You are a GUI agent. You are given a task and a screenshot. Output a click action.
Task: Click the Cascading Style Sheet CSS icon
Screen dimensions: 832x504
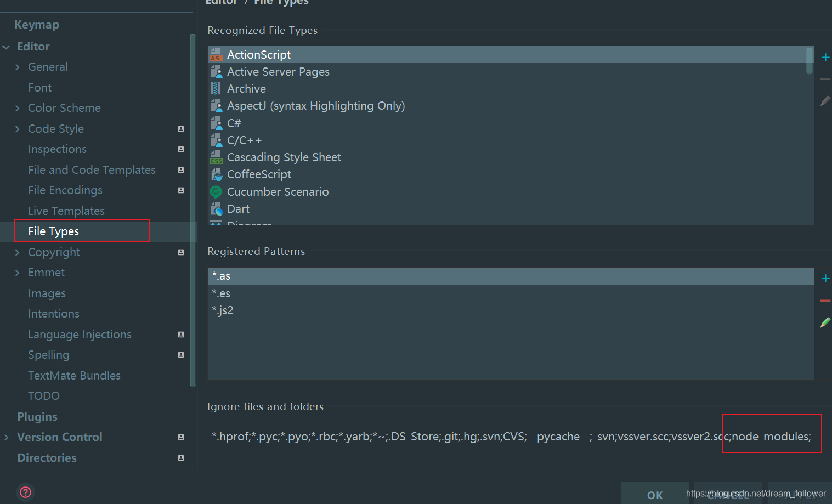[216, 157]
